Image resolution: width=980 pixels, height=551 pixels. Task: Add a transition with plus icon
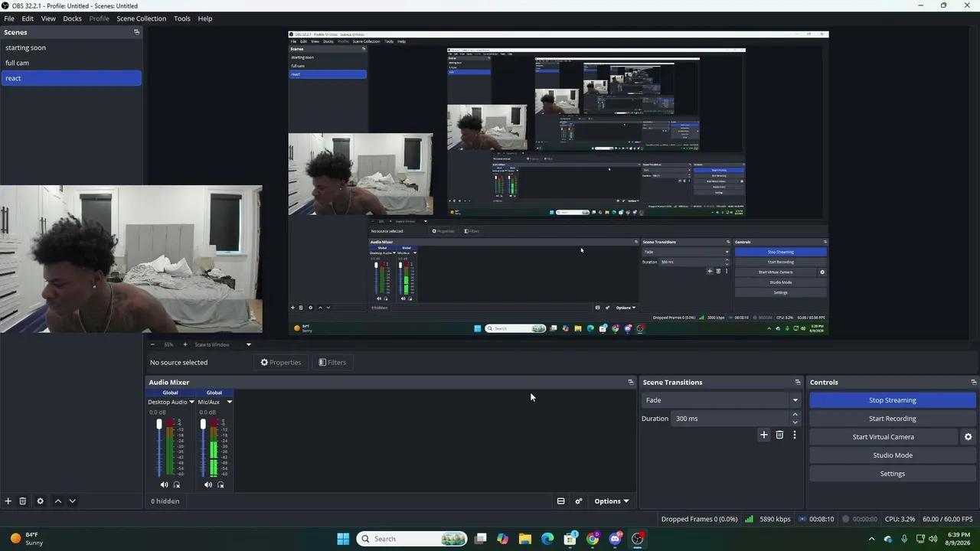point(763,435)
